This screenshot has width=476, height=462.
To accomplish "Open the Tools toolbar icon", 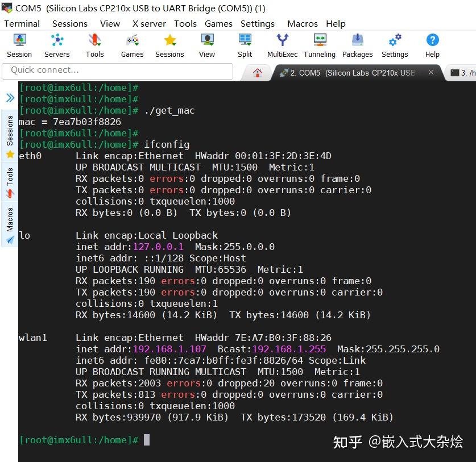I will [x=94, y=44].
